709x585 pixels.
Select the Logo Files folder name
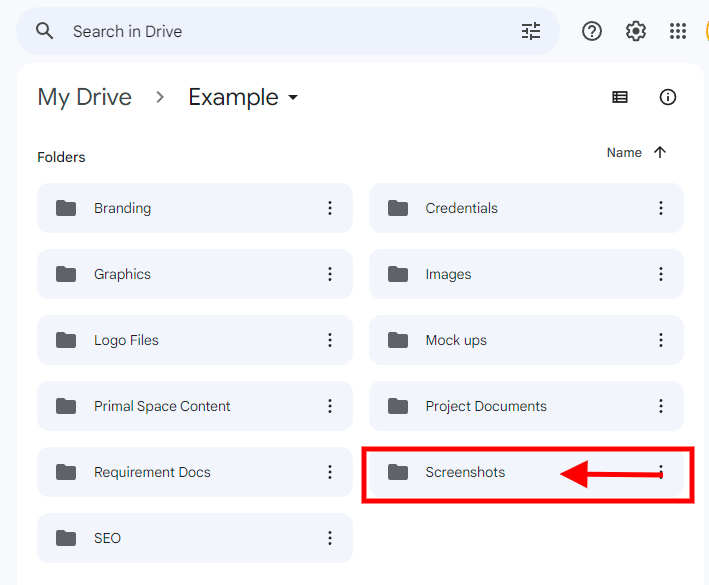tap(126, 340)
